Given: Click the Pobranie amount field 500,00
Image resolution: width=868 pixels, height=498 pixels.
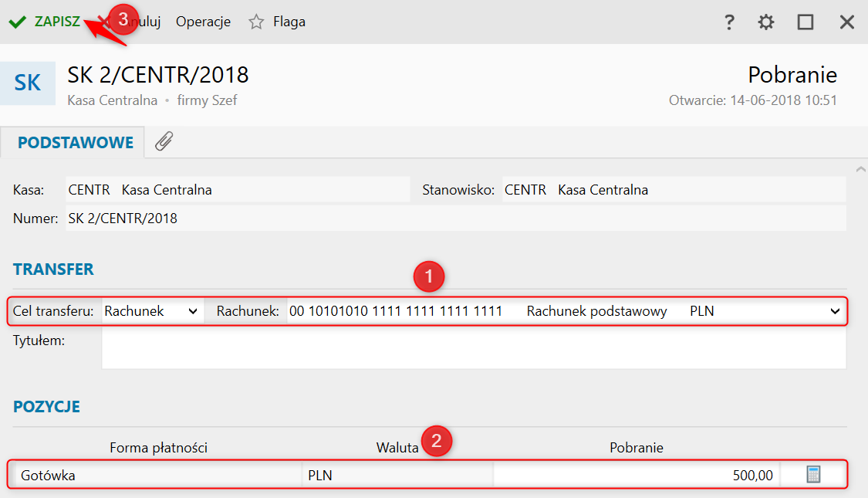Looking at the screenshot, I should click(637, 475).
